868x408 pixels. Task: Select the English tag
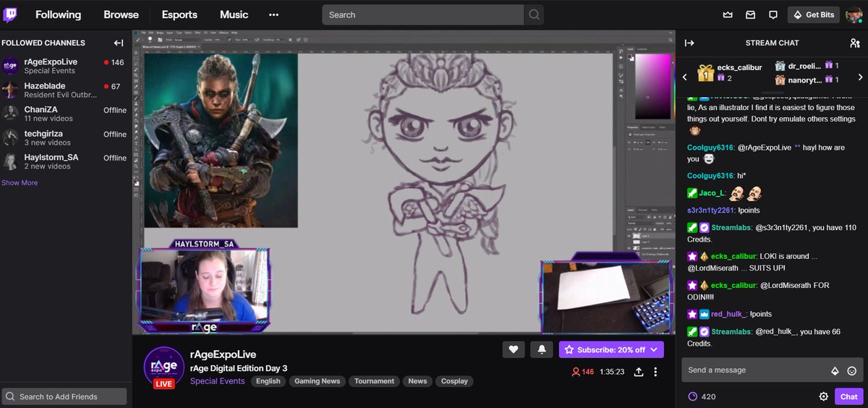pos(268,381)
